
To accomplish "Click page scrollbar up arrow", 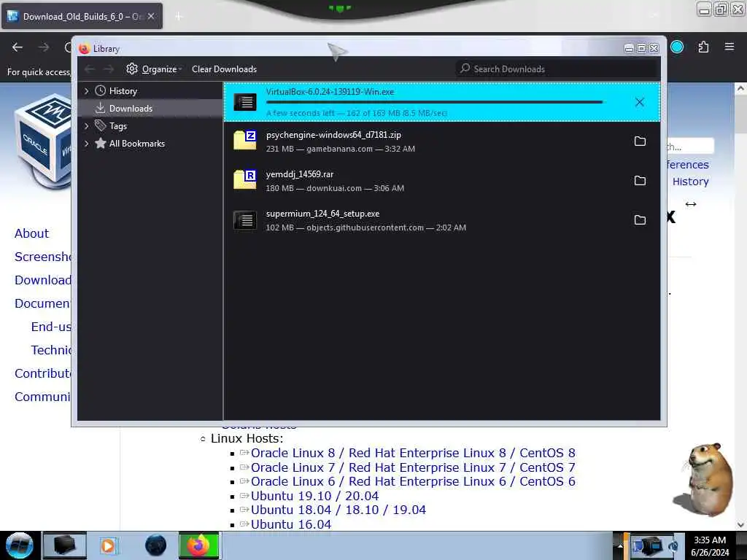I will [740, 88].
